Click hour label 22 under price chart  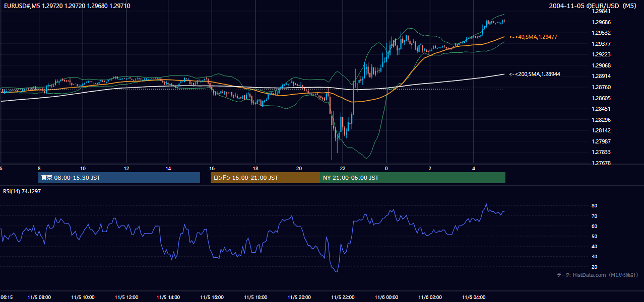pyautogui.click(x=343, y=168)
